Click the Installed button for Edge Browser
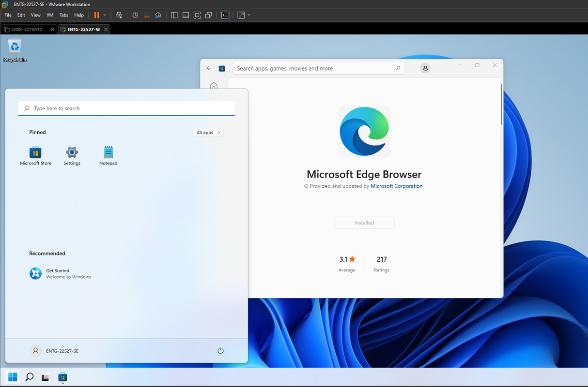Screen dimensions: 588x387 coord(364,223)
